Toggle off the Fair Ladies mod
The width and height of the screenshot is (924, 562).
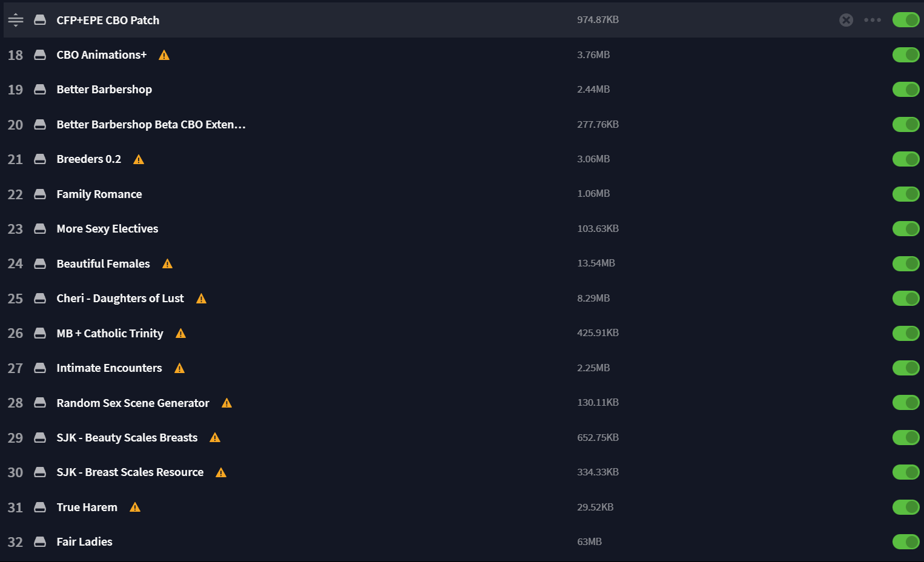[906, 542]
